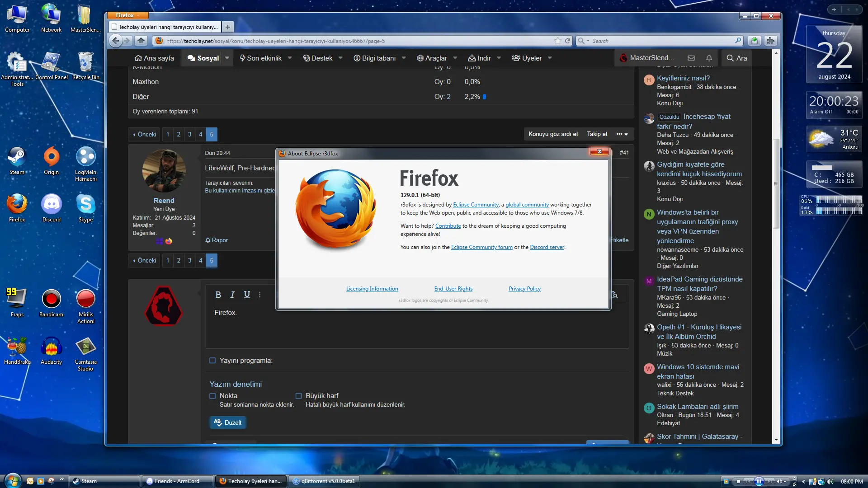Open the thread options ellipsis menu

pyautogui.click(x=622, y=134)
